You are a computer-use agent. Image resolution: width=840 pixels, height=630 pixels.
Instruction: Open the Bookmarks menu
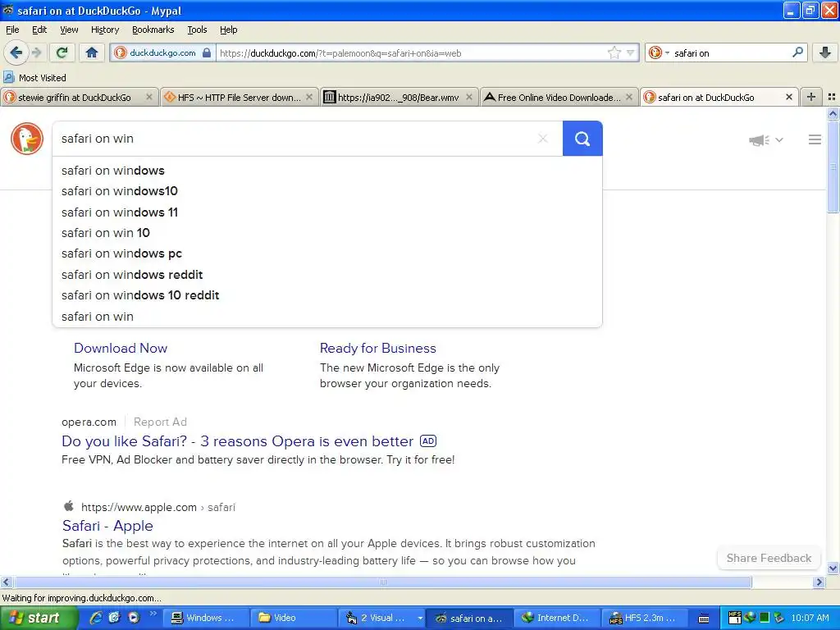(x=153, y=30)
